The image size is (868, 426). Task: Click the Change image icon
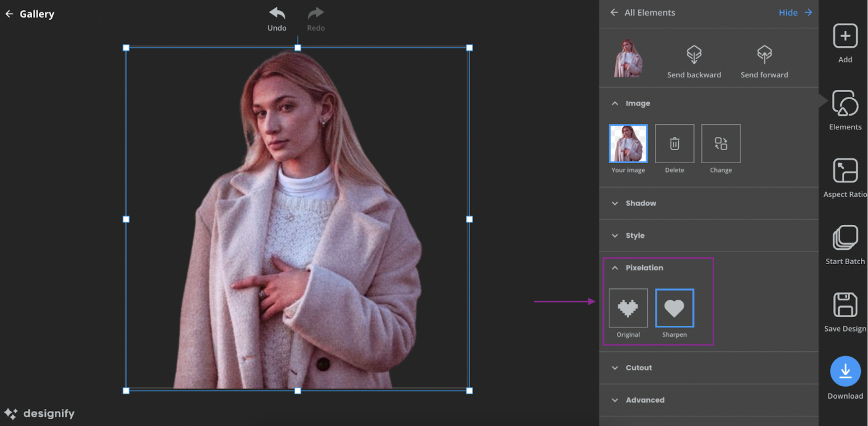(721, 143)
